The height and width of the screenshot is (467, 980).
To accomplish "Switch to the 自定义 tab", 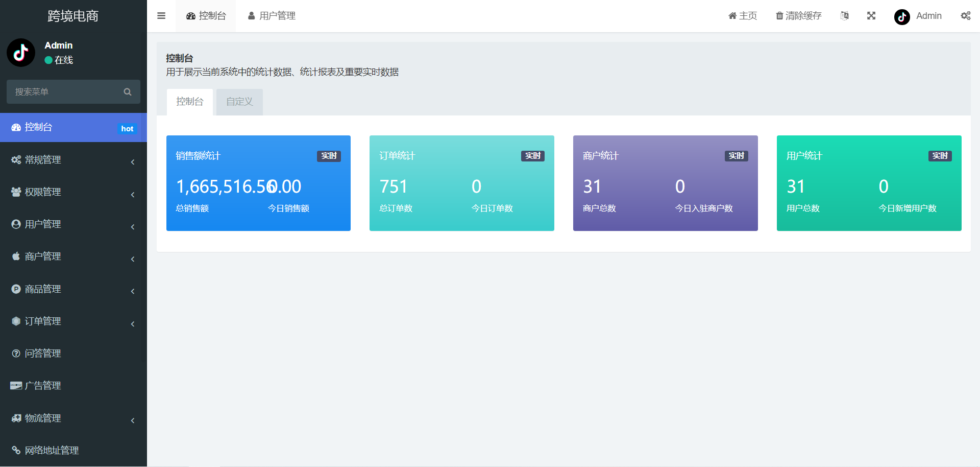I will click(239, 102).
